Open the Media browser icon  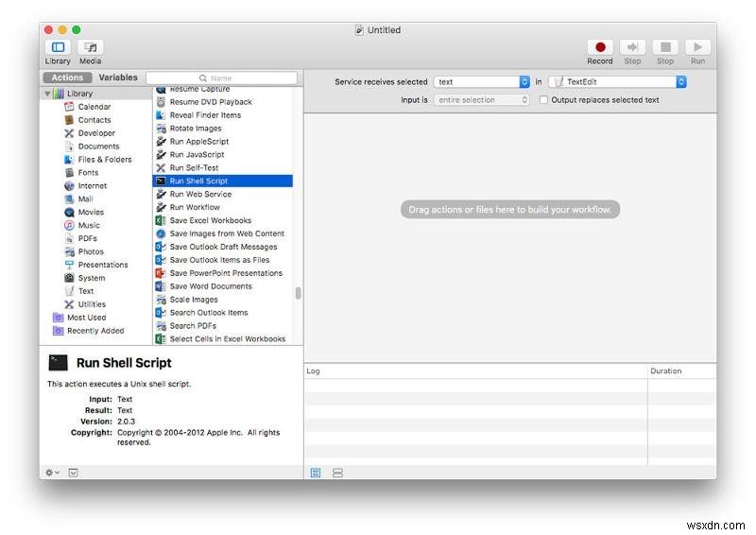click(90, 47)
